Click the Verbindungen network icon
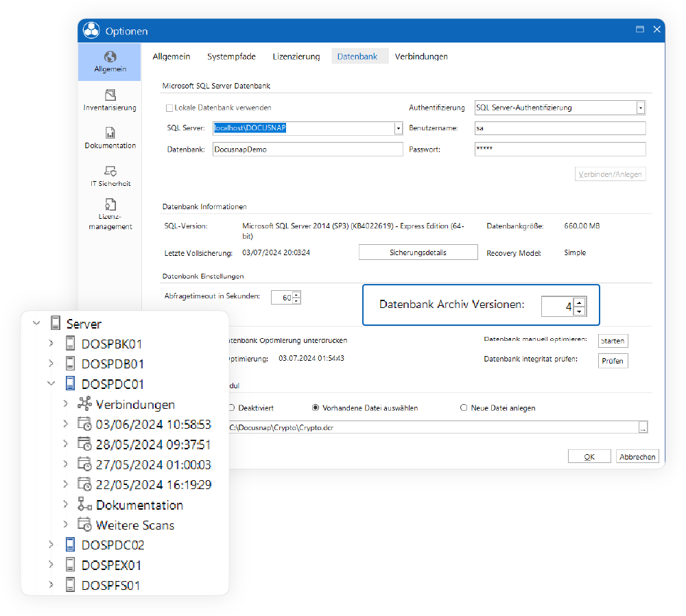The height and width of the screenshot is (616, 686). 84,403
